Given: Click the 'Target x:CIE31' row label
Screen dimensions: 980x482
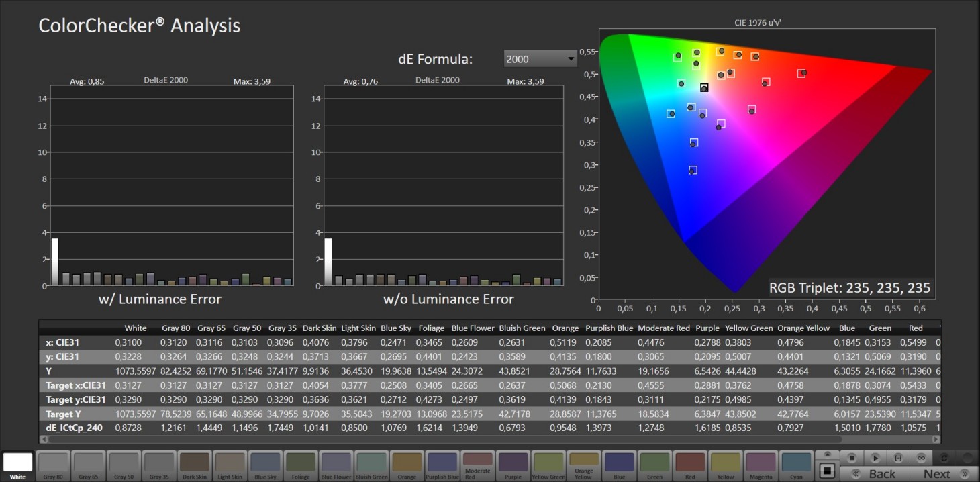Looking at the screenshot, I should 75,385.
